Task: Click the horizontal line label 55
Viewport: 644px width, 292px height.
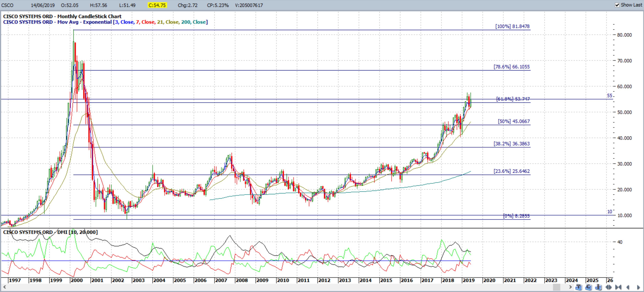Action: pyautogui.click(x=610, y=96)
